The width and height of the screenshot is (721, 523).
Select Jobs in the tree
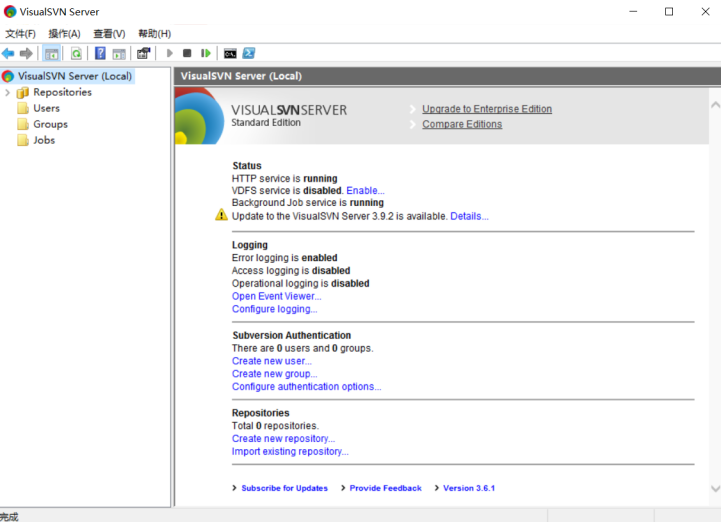[x=44, y=140]
